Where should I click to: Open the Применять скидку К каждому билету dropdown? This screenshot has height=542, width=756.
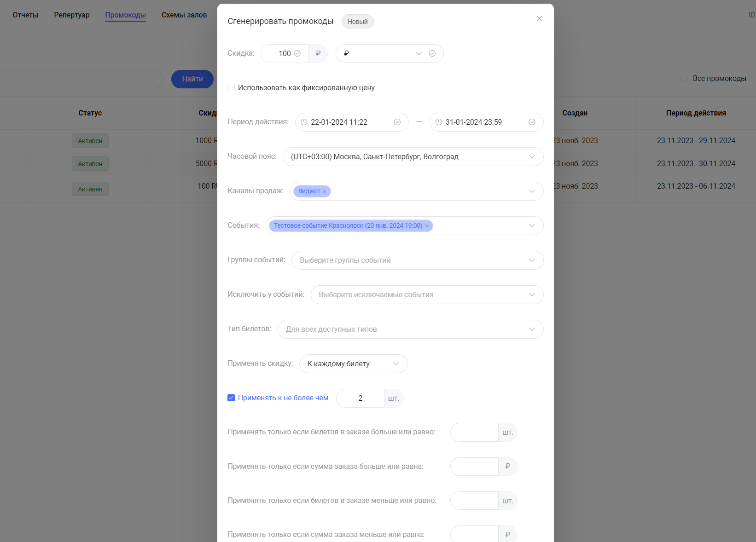point(353,363)
